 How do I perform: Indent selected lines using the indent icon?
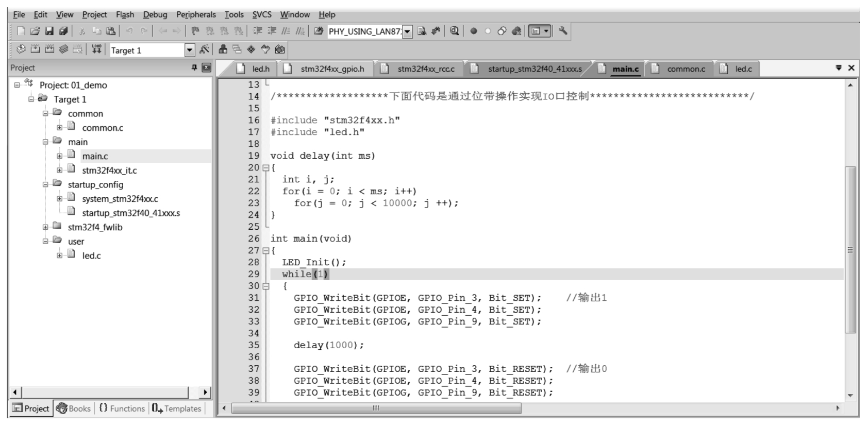258,31
